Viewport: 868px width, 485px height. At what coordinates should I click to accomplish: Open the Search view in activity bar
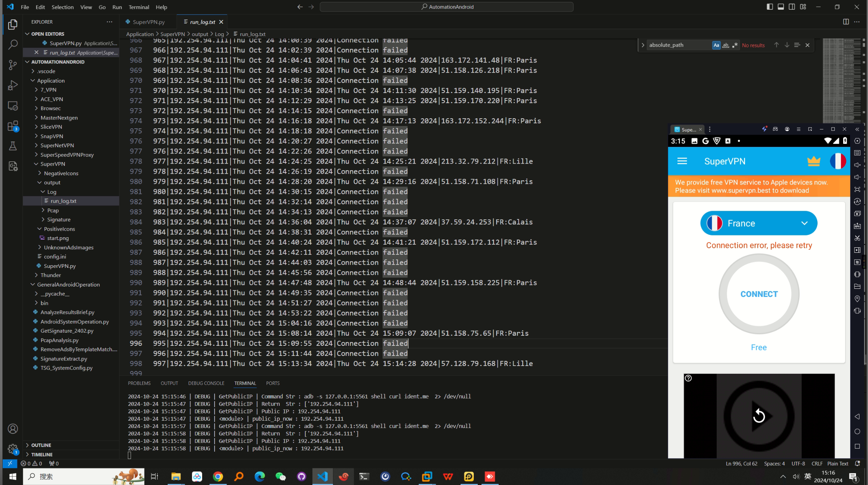coord(13,45)
